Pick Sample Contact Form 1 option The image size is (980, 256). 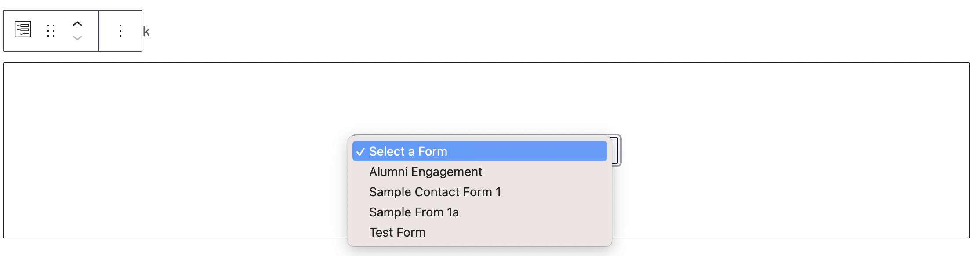[435, 192]
